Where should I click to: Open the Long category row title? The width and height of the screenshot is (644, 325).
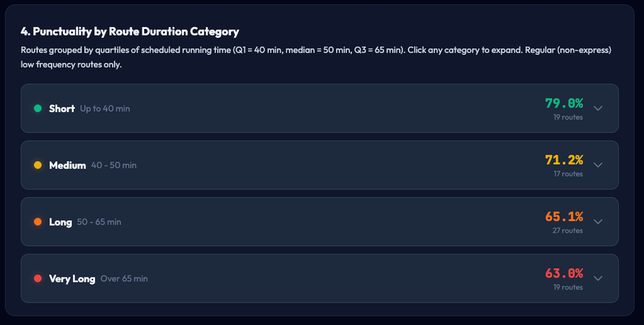point(60,222)
